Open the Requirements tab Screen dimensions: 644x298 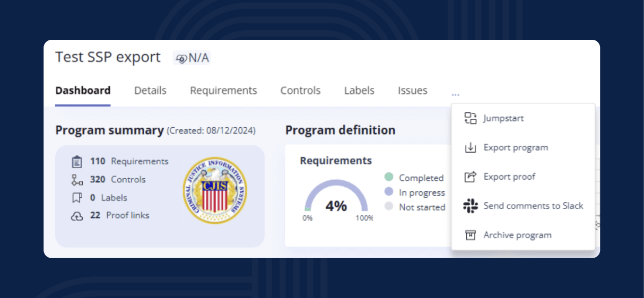point(223,91)
